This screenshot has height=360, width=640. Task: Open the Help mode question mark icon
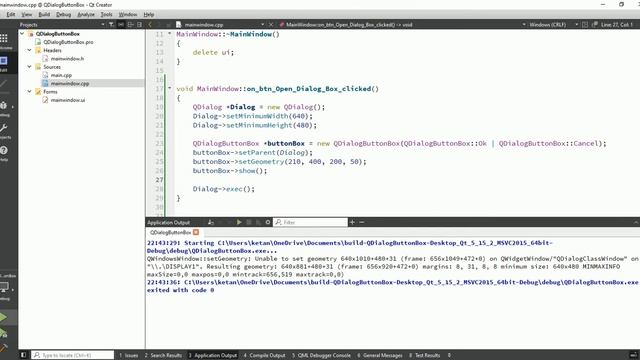tap(4, 153)
